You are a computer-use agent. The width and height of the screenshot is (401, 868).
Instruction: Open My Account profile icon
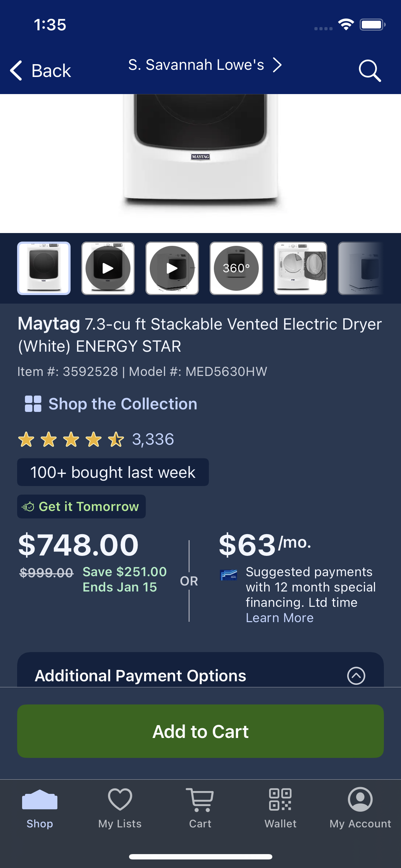coord(360,799)
